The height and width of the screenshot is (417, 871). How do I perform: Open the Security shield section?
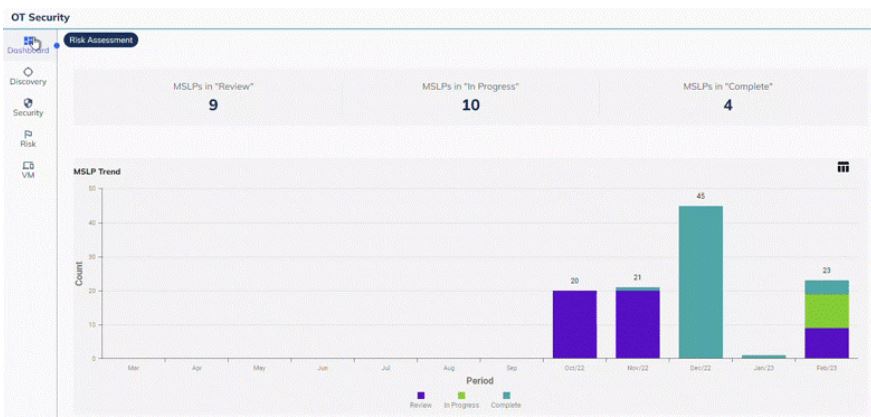click(28, 107)
